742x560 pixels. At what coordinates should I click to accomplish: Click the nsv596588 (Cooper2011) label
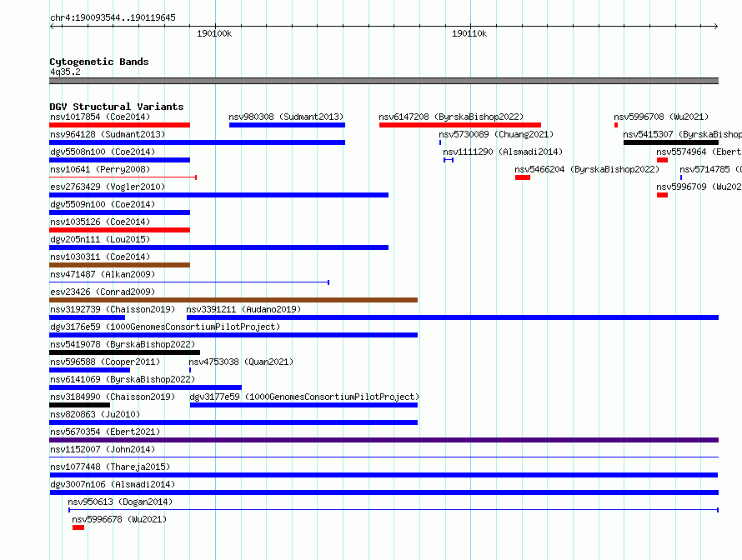point(105,362)
